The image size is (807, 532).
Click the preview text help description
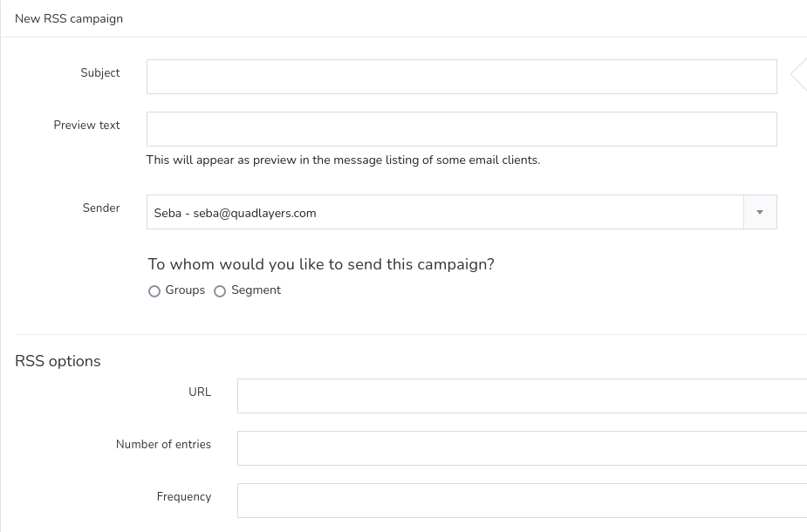[343, 160]
